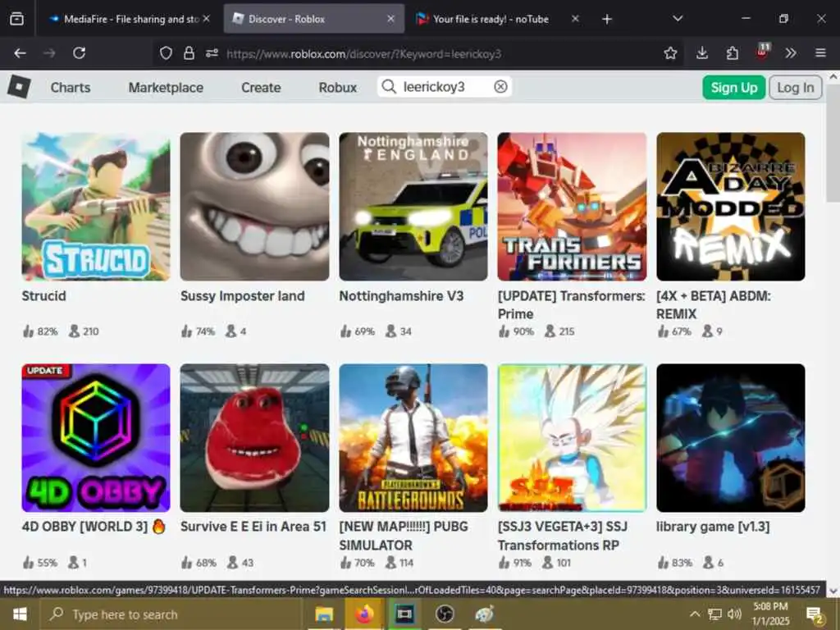Open the tracking protection shield icon
The image size is (840, 630).
[166, 53]
